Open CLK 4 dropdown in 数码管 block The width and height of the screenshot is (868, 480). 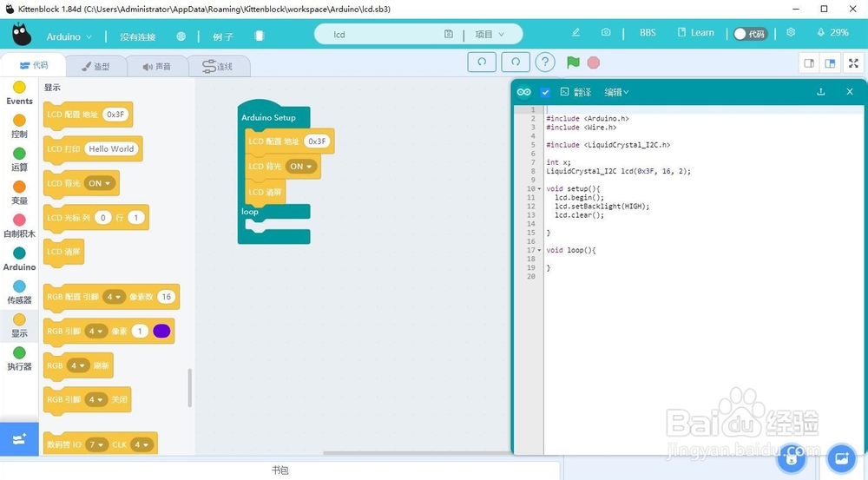tap(141, 444)
